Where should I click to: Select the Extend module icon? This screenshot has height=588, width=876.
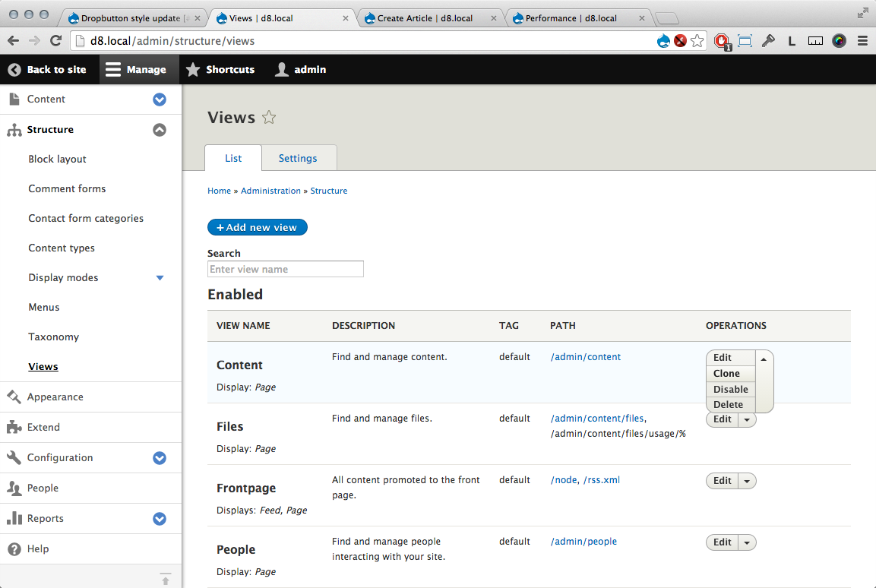[x=13, y=427]
